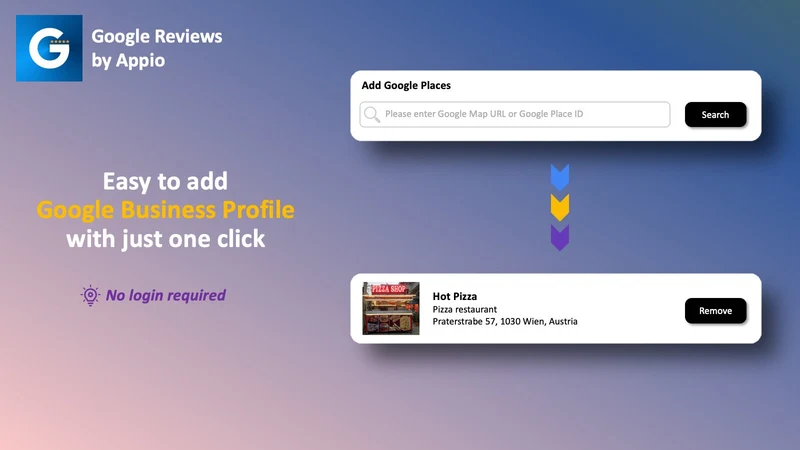This screenshot has height=450, width=800.
Task: Click the 'No login required' text
Action: pos(166,295)
